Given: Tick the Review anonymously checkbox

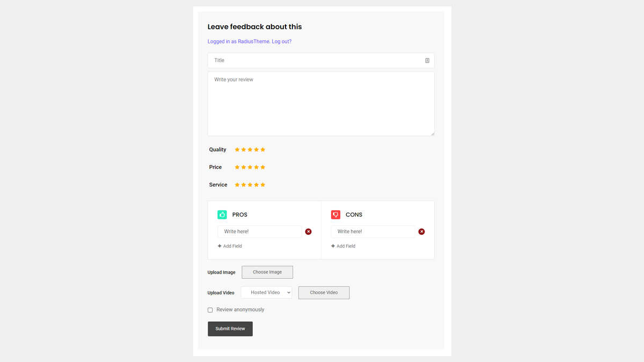Looking at the screenshot, I should (x=210, y=310).
